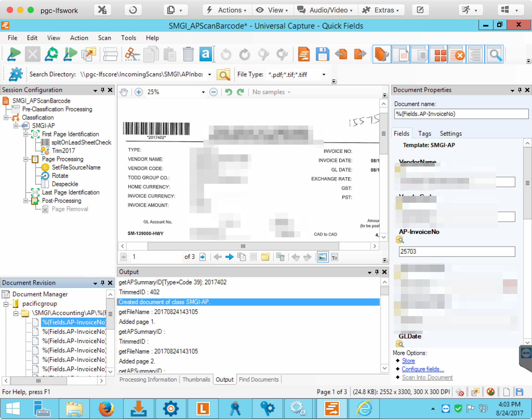The width and height of the screenshot is (532, 419).
Task: Click the Delete trash can toolbar icon
Action: pos(188,54)
